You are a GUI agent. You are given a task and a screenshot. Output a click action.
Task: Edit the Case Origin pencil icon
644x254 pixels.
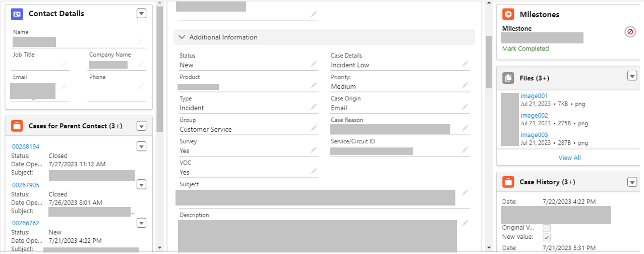point(464,107)
